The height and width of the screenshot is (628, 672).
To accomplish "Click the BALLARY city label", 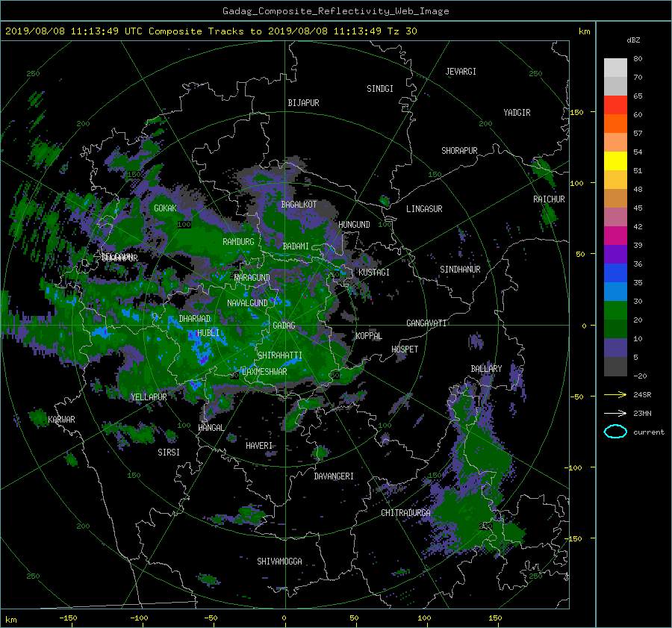I will (486, 369).
